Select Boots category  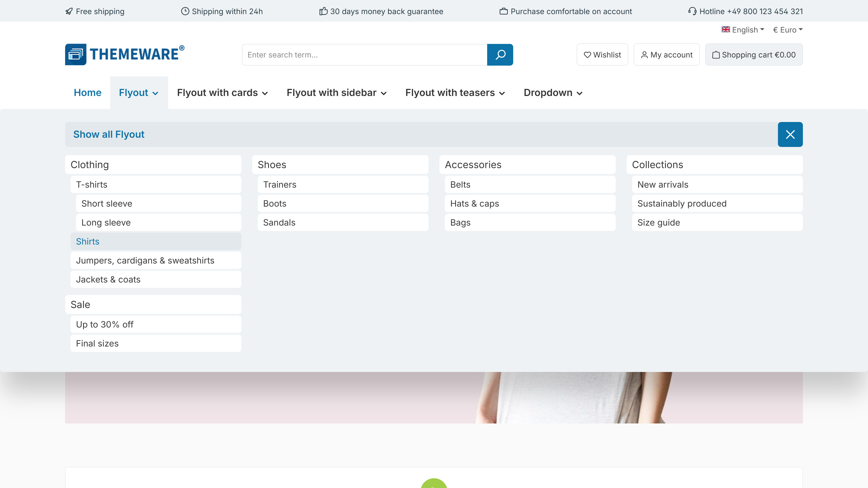(x=343, y=203)
